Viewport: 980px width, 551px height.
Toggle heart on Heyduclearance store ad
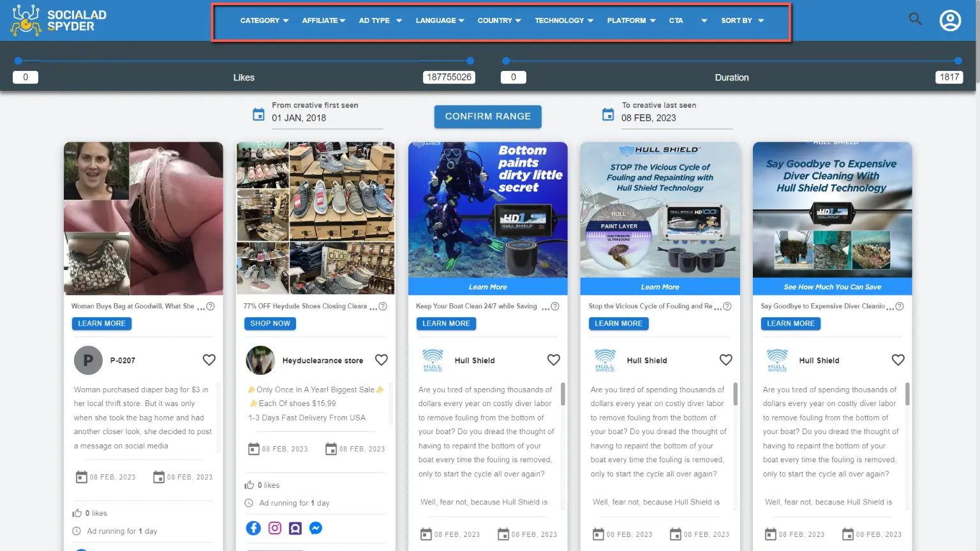(381, 360)
